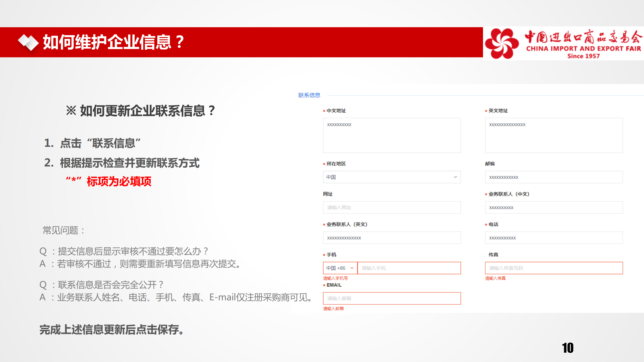Click the error message 请输入邮箱 below EMAIL
This screenshot has width=644, height=362.
(333, 309)
